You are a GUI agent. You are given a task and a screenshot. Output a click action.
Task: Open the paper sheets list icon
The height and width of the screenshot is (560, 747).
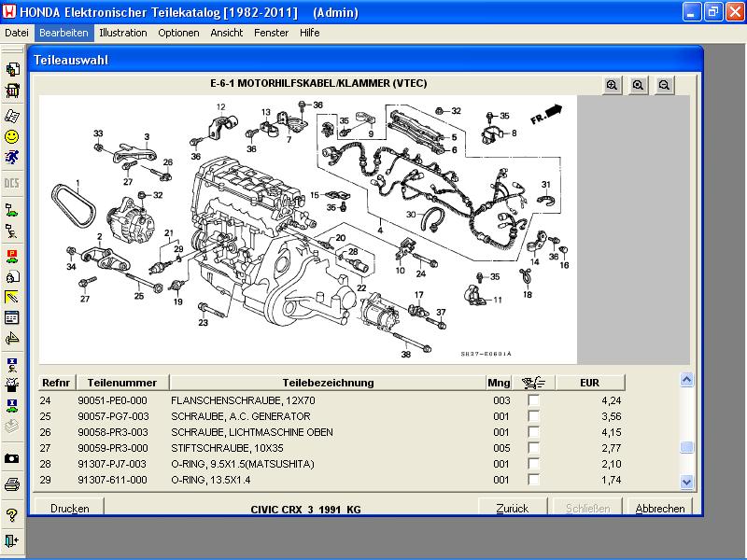(12, 116)
